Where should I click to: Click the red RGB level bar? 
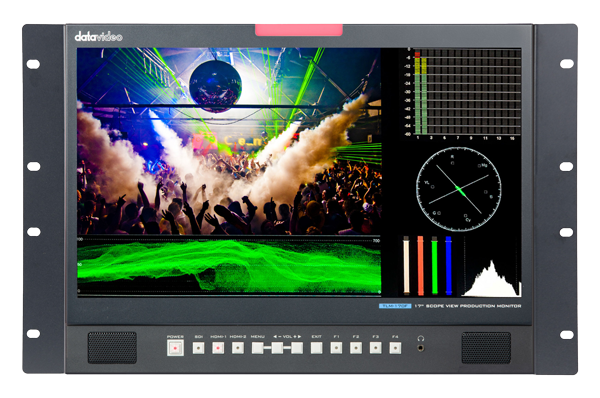[420, 266]
